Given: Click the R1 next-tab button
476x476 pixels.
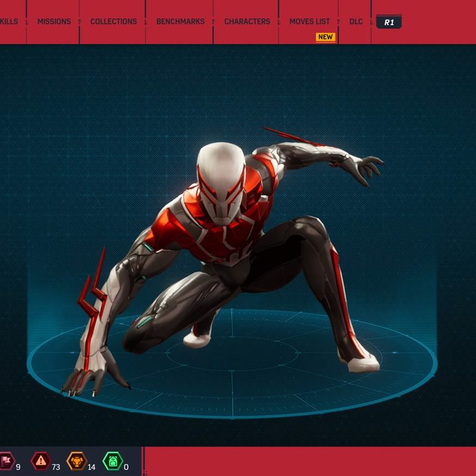Looking at the screenshot, I should click(389, 22).
